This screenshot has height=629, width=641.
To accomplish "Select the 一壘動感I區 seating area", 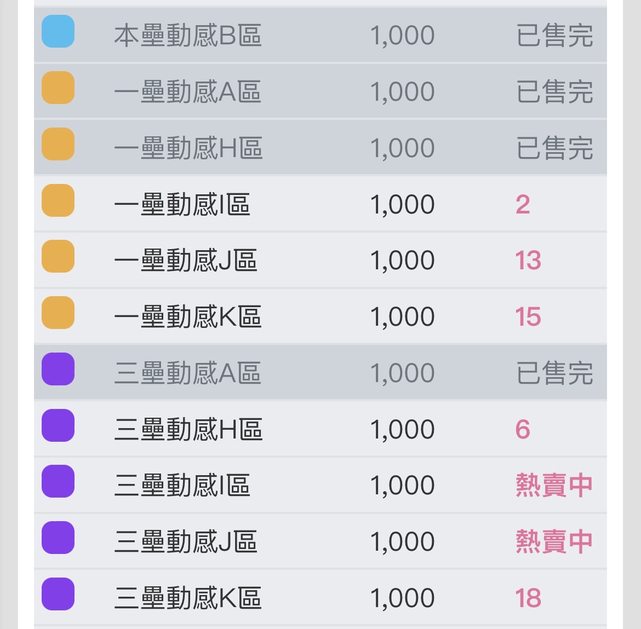I will [x=181, y=205].
